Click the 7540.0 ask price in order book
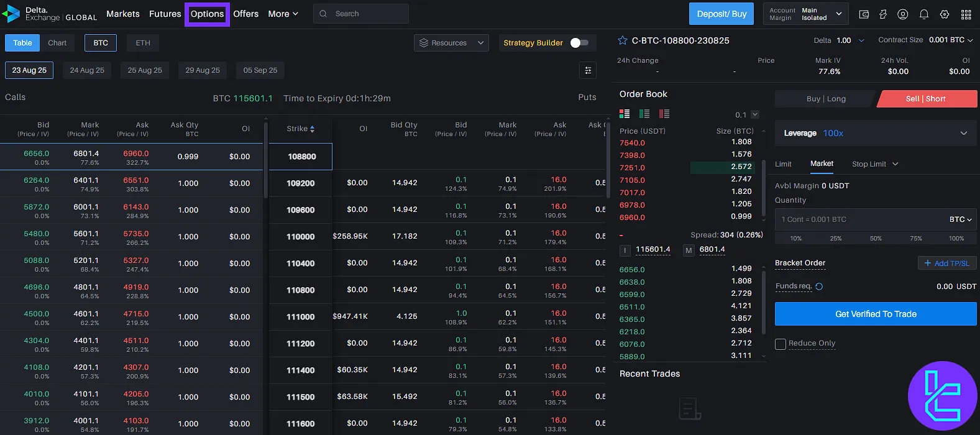 click(632, 143)
